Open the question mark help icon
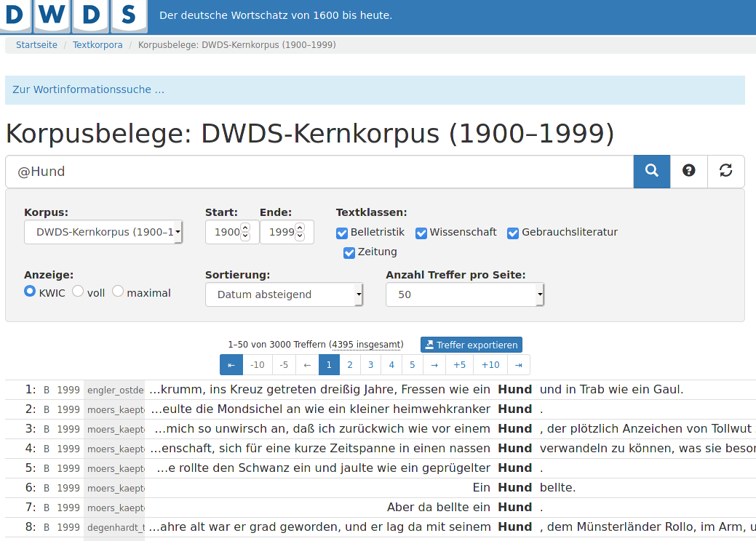756x541 pixels. click(x=688, y=171)
